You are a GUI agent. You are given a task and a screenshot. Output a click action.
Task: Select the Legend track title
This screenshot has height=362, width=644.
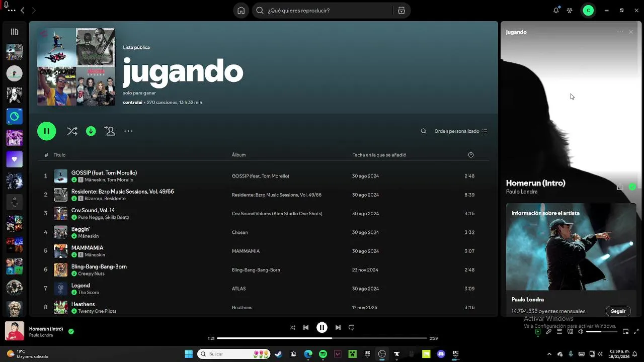[x=80, y=286]
